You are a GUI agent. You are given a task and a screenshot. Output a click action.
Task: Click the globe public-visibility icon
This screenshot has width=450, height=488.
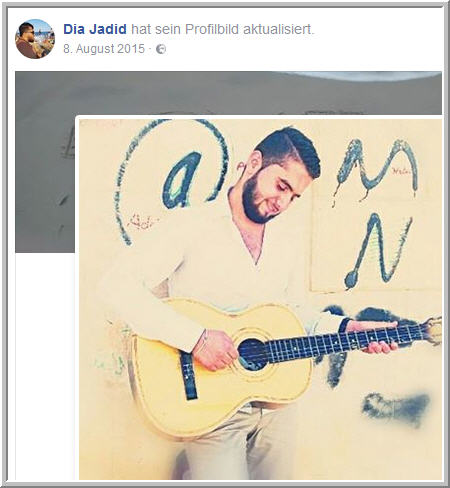(161, 49)
